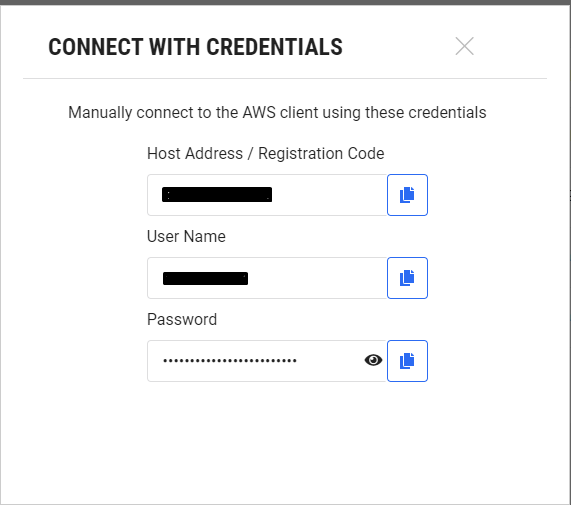Copy the Host Address / Registration Code

pyautogui.click(x=407, y=195)
